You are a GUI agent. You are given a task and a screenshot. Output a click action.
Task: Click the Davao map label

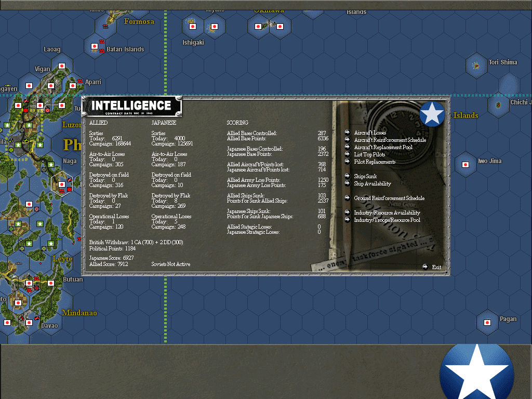coord(49,326)
